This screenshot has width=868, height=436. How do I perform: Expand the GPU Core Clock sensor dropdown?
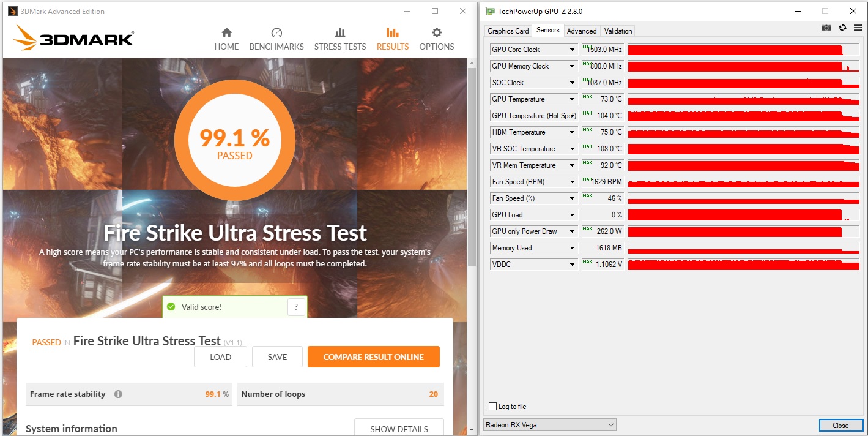572,50
